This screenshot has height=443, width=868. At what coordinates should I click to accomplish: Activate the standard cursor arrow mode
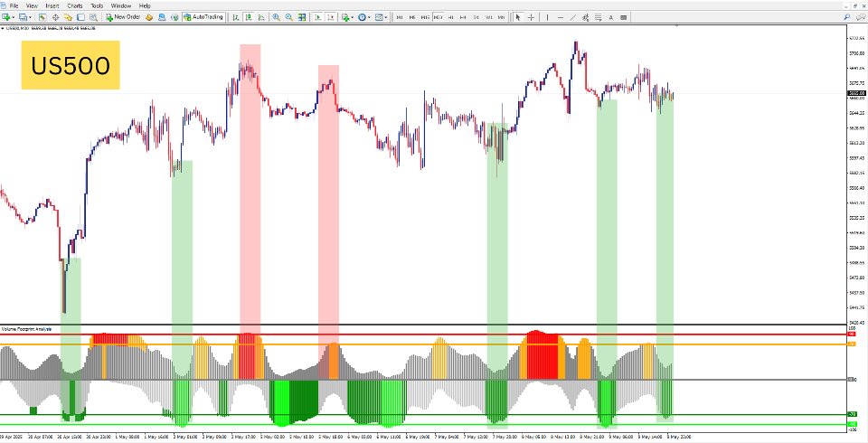coord(518,17)
